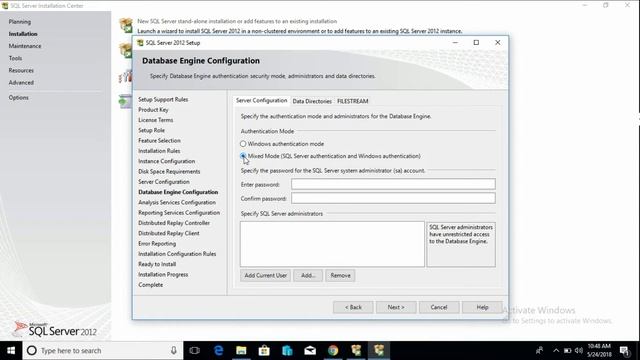Select Planning in Installation Center sidebar
This screenshot has width=640, height=360.
(x=20, y=22)
